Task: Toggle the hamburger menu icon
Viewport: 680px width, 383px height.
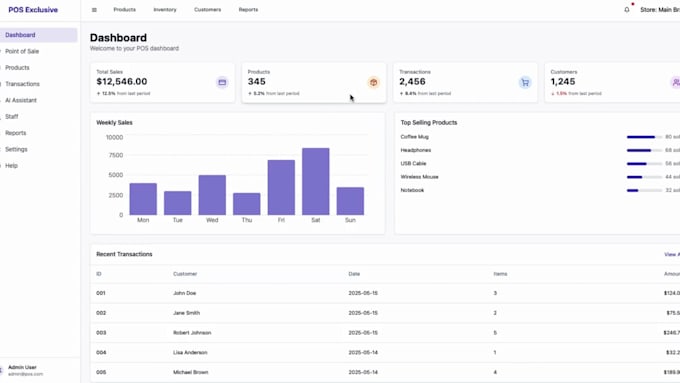Action: click(94, 10)
